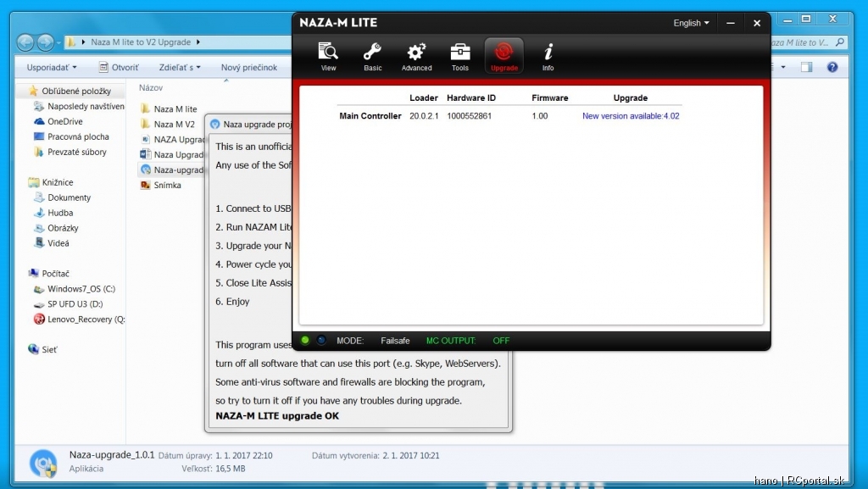Click the Hardware ID value 1000552861
Image resolution: width=868 pixels, height=489 pixels.
(469, 116)
